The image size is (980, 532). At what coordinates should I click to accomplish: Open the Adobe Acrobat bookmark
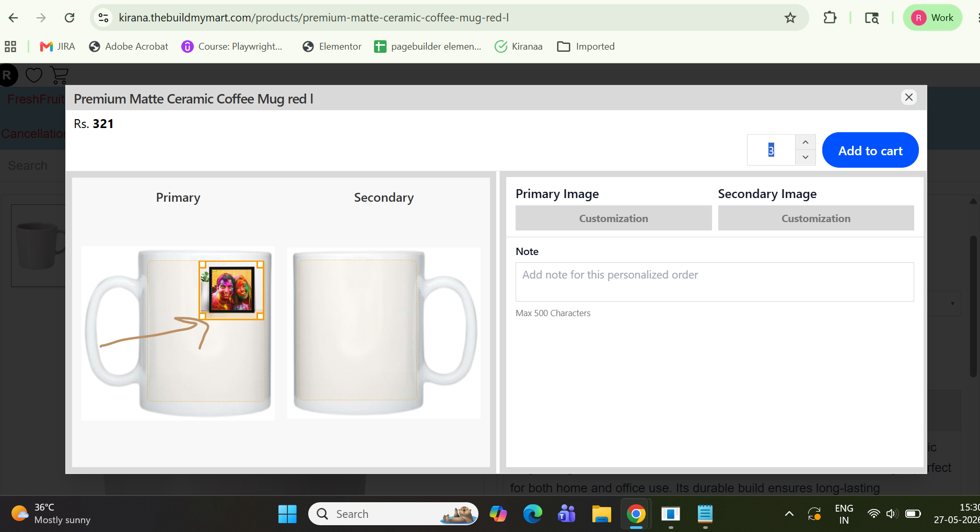129,47
